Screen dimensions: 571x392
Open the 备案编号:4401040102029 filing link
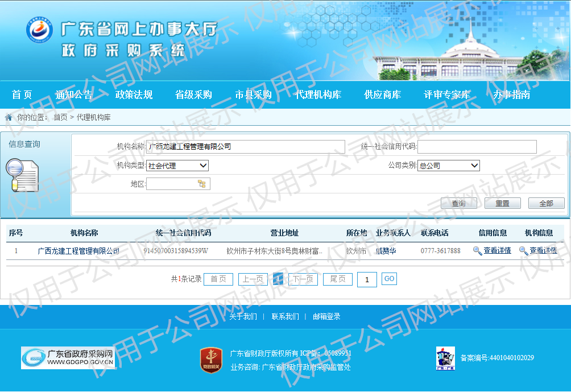pos(498,358)
